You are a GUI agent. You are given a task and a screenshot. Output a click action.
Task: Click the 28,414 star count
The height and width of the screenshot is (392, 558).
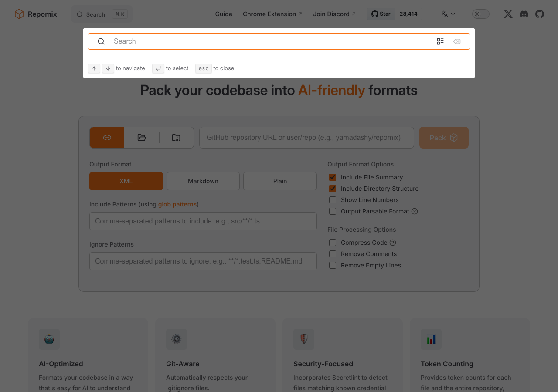click(x=408, y=14)
